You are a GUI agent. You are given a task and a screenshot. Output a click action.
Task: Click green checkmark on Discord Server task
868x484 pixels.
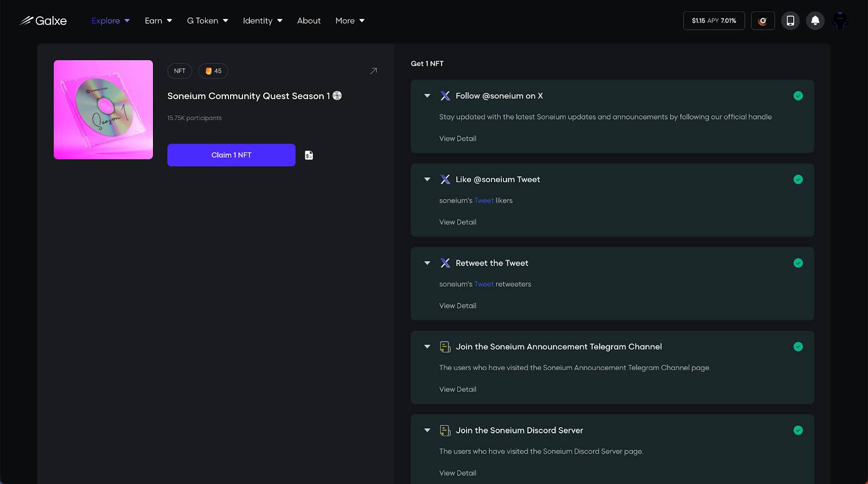(798, 430)
